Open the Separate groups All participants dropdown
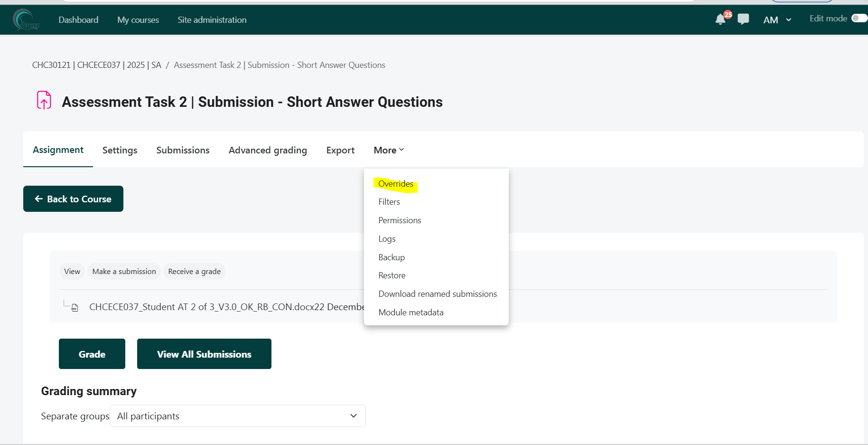Image resolution: width=868 pixels, height=445 pixels. click(x=237, y=416)
